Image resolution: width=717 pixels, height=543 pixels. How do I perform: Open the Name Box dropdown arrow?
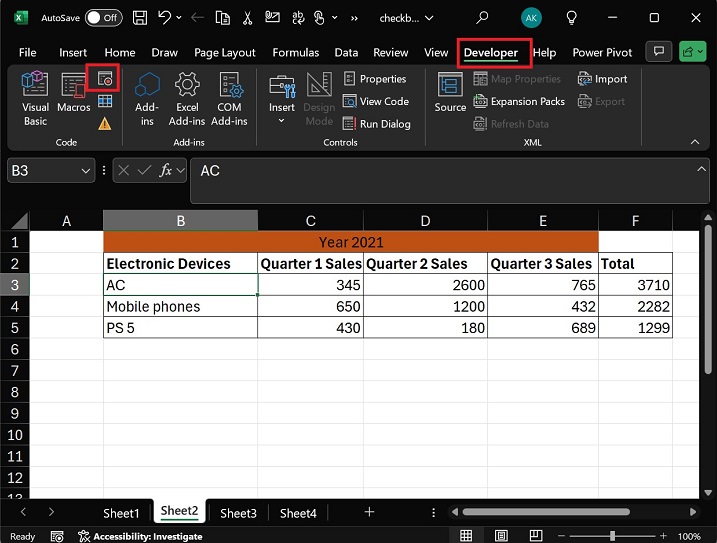tap(86, 171)
